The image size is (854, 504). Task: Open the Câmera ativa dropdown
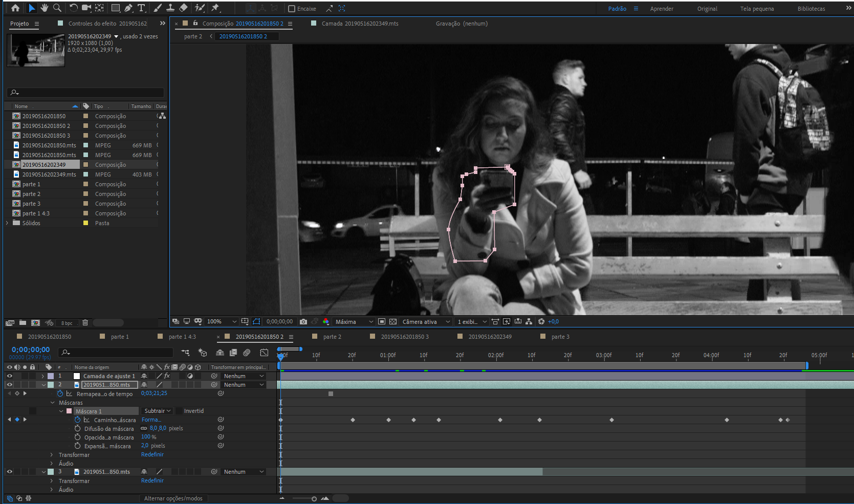pyautogui.click(x=426, y=322)
